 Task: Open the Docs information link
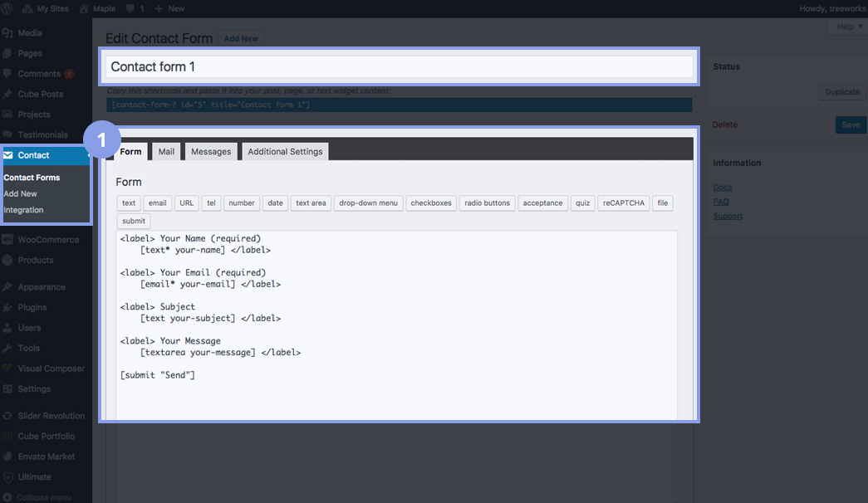(723, 188)
